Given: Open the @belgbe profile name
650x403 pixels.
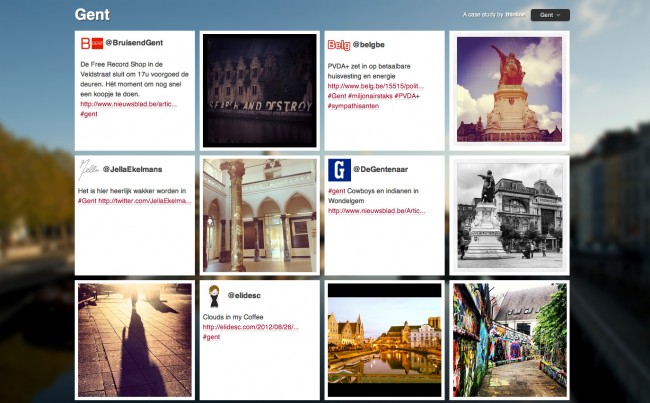Looking at the screenshot, I should click(369, 44).
